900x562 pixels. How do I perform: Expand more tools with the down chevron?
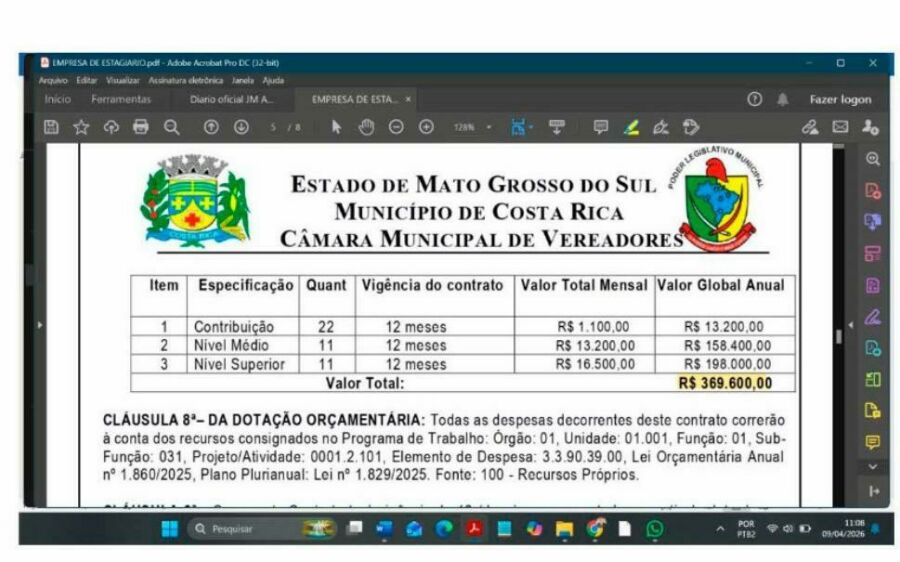point(872,467)
